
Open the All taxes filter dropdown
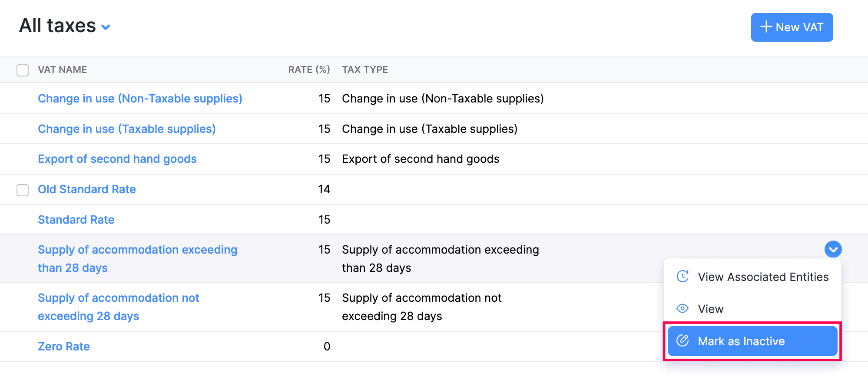point(106,27)
